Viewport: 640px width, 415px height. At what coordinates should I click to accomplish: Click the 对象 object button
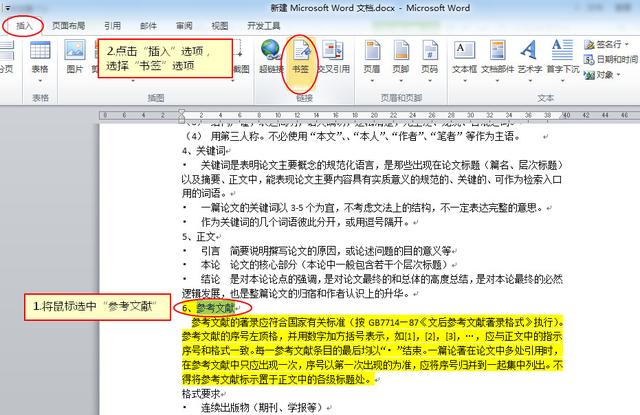click(x=599, y=75)
